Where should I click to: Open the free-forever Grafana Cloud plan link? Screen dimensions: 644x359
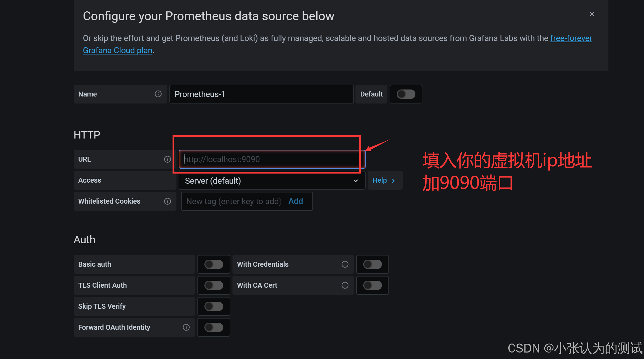coord(571,38)
